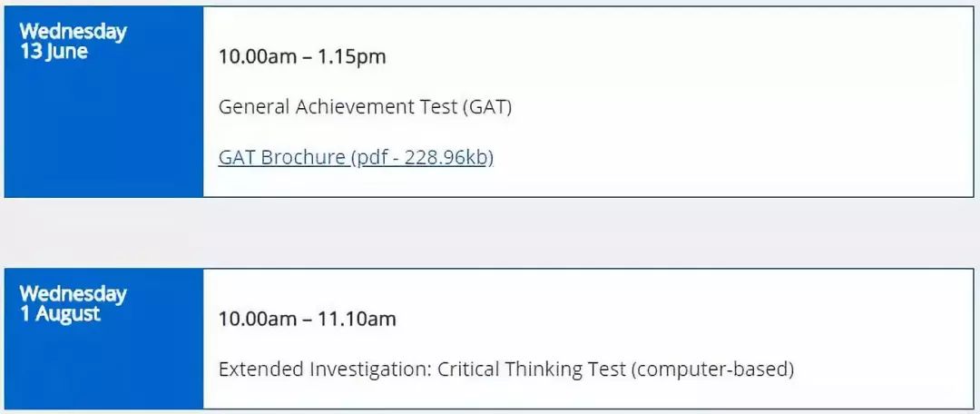The width and height of the screenshot is (980, 414).
Task: Click the '(computer-based)' text
Action: click(712, 369)
